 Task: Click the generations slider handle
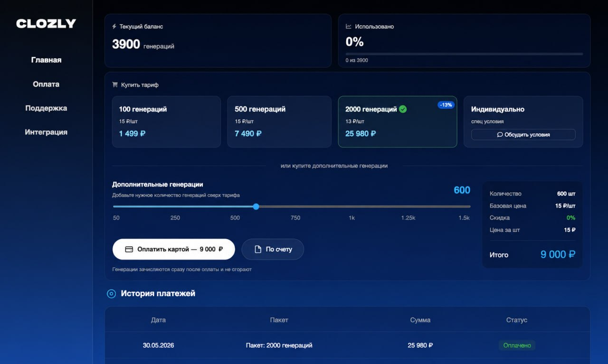256,206
